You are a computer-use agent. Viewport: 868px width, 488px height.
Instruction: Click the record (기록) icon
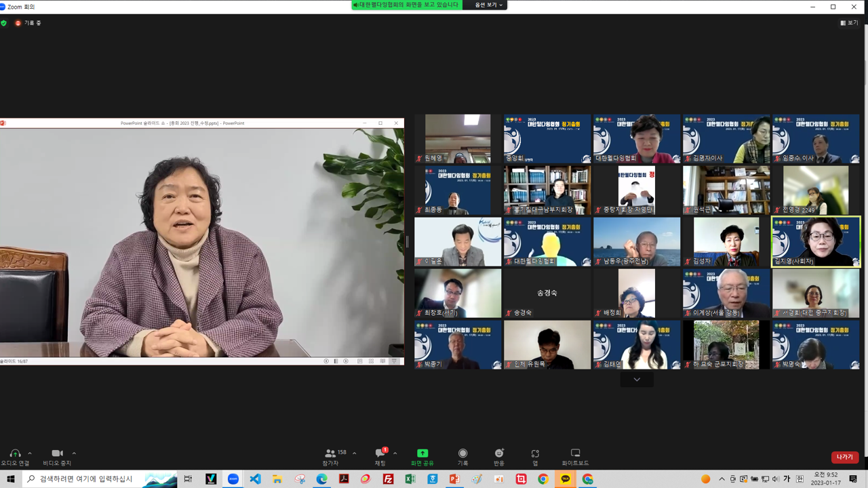462,453
